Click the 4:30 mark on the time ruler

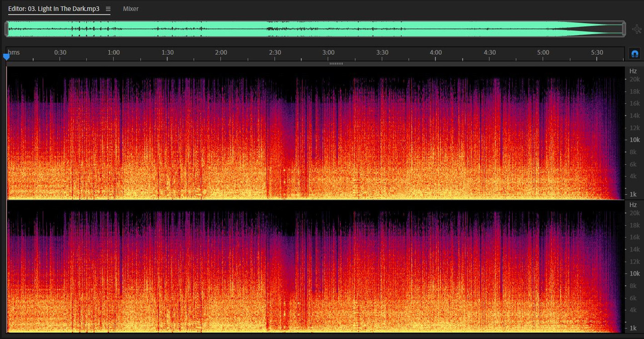490,52
